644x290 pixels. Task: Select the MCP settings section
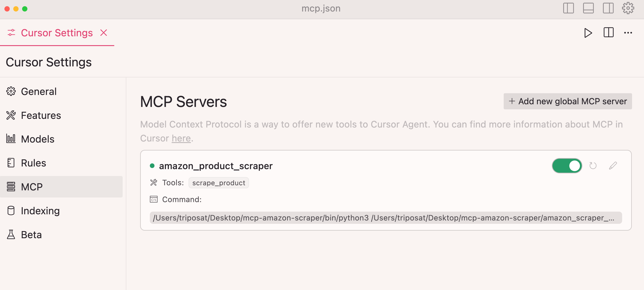pyautogui.click(x=61, y=187)
